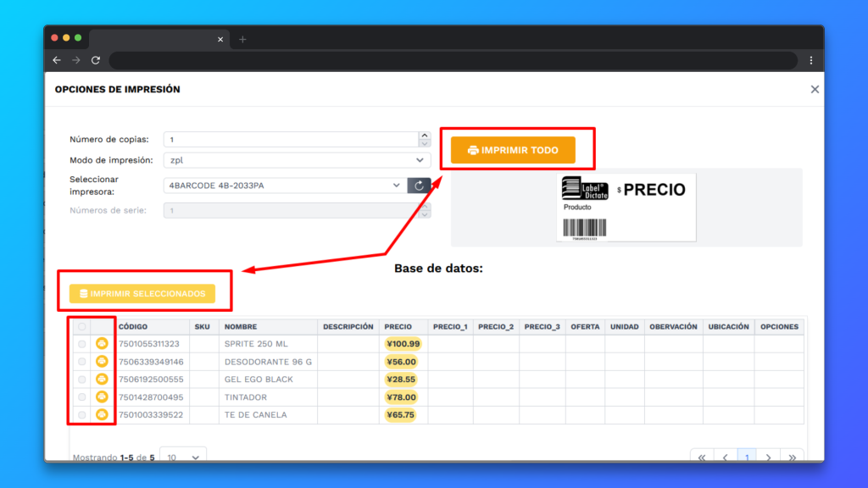Refresh the printer list
Image resolution: width=868 pixels, height=488 pixels.
tap(419, 186)
